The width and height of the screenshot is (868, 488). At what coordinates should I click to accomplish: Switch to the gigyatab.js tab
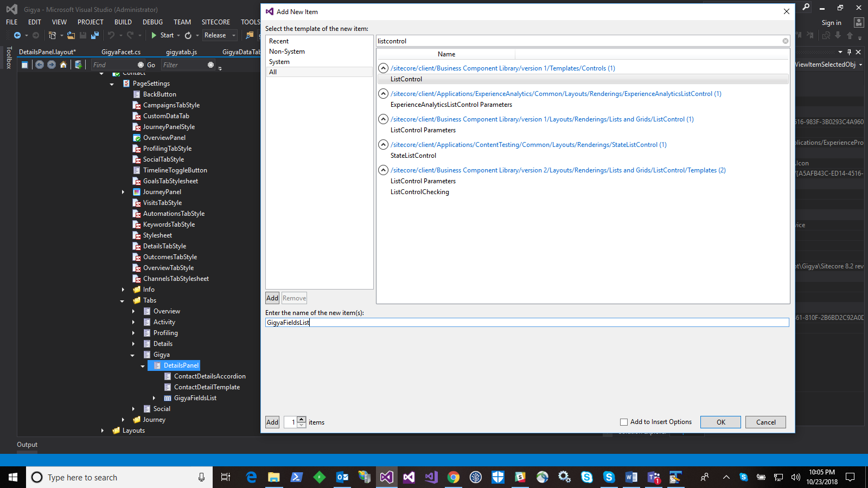click(181, 52)
